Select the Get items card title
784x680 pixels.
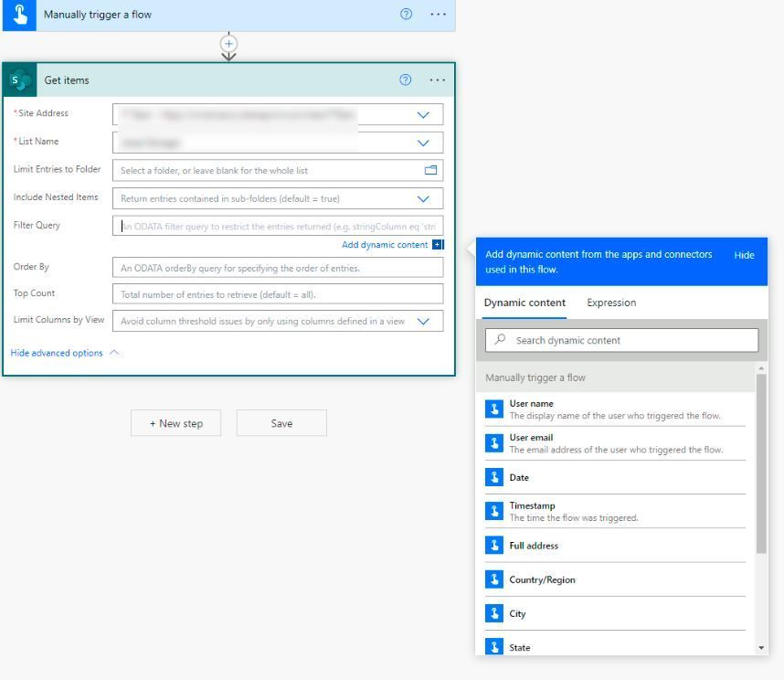(x=67, y=80)
